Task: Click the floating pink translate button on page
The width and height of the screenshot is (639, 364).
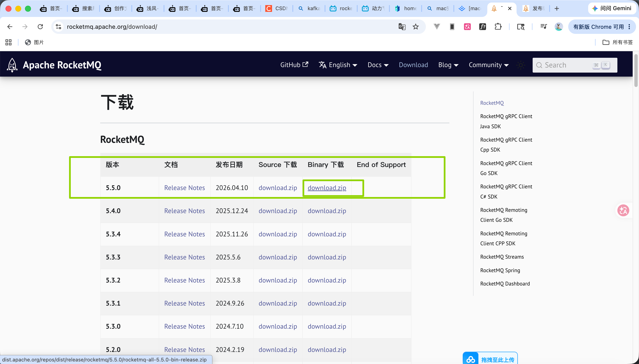Action: click(x=623, y=210)
